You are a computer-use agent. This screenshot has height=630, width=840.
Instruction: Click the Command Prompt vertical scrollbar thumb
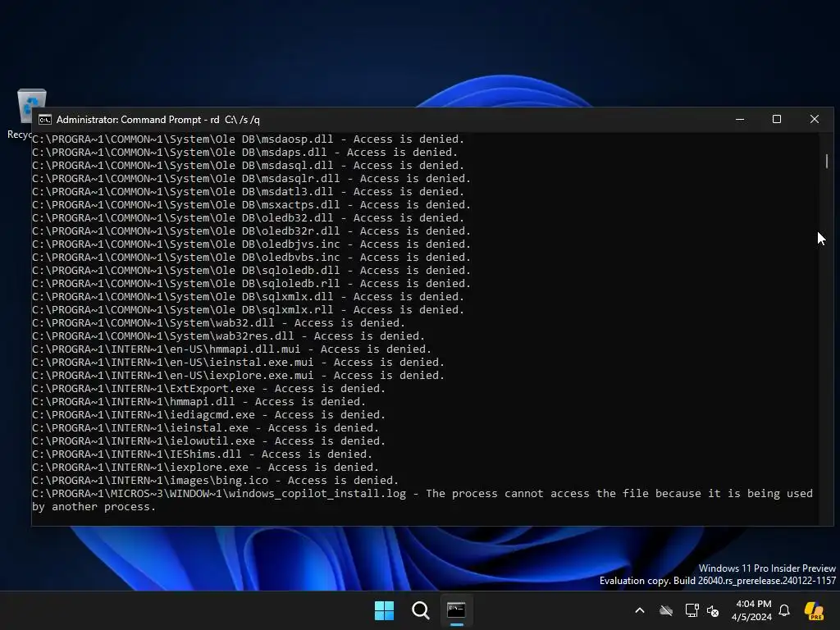(x=827, y=161)
